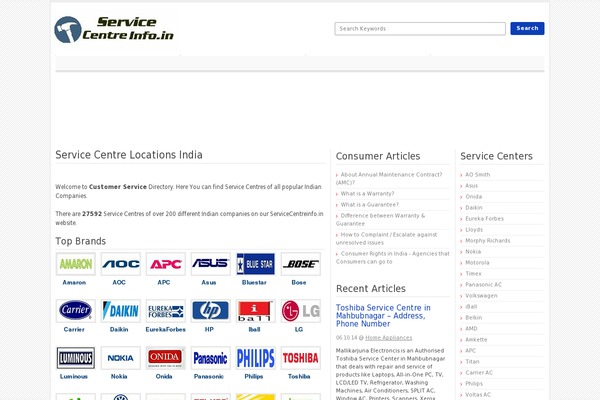600x400 pixels.
Task: Click the Search button
Action: (527, 28)
